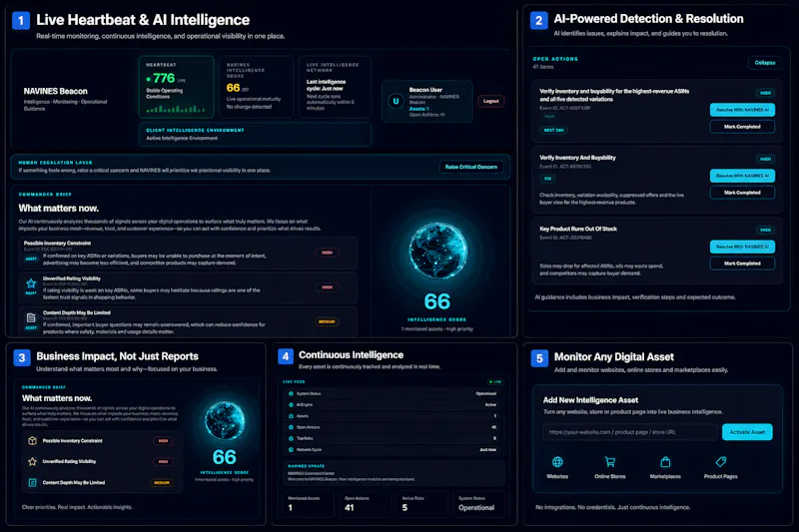Click the NEXT 24H tag in Open Actions

[x=553, y=131]
